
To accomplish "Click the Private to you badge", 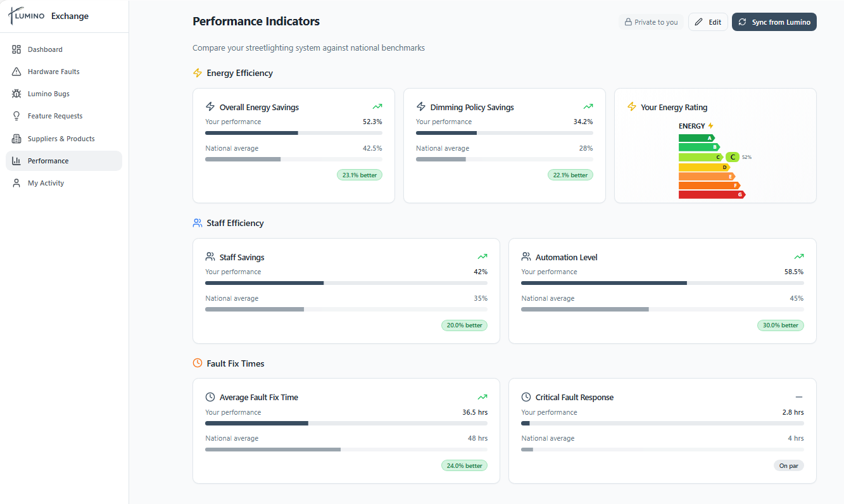I will (x=652, y=22).
